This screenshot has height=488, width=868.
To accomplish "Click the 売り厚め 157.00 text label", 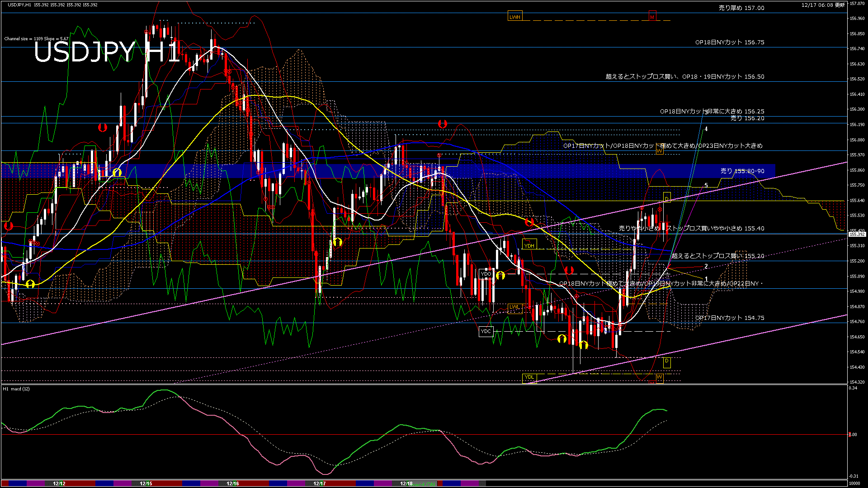I will click(741, 8).
